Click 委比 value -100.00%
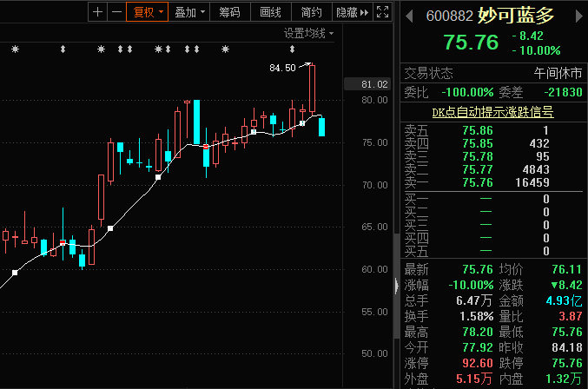Viewport: 588px width, 389px height. pyautogui.click(x=467, y=92)
